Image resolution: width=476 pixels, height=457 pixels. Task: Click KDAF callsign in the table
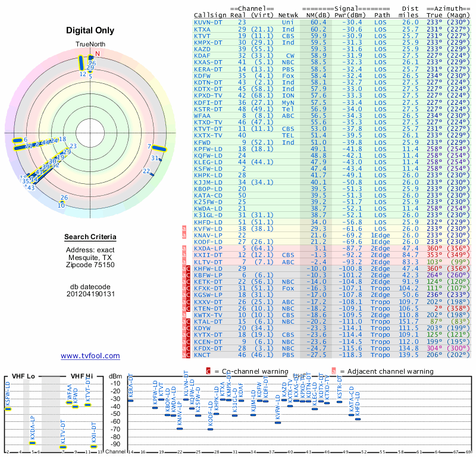click(202, 55)
